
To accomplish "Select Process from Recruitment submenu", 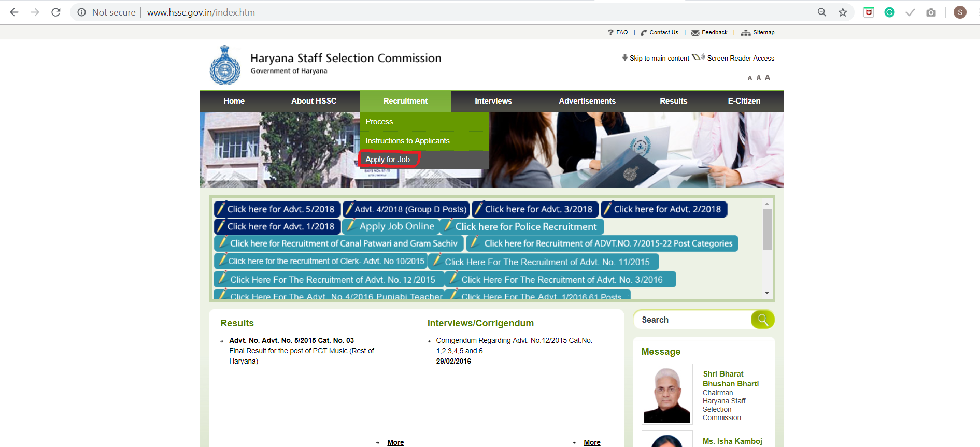I will tap(424, 122).
